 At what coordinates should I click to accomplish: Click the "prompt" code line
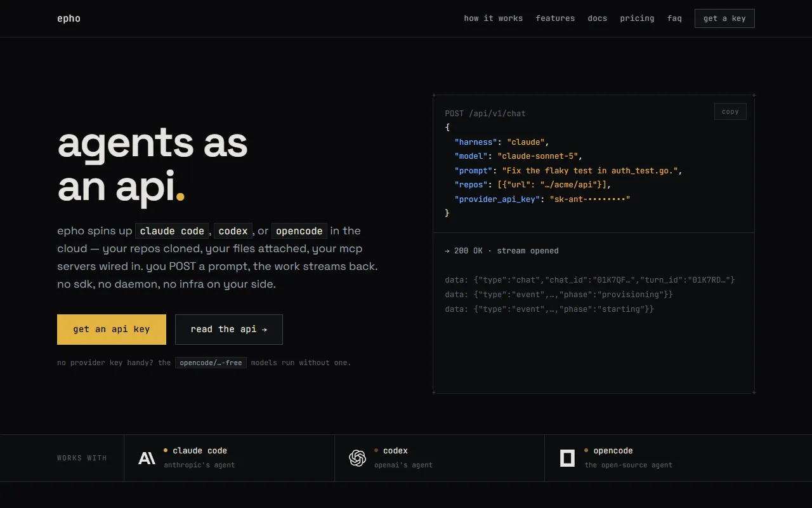(568, 171)
